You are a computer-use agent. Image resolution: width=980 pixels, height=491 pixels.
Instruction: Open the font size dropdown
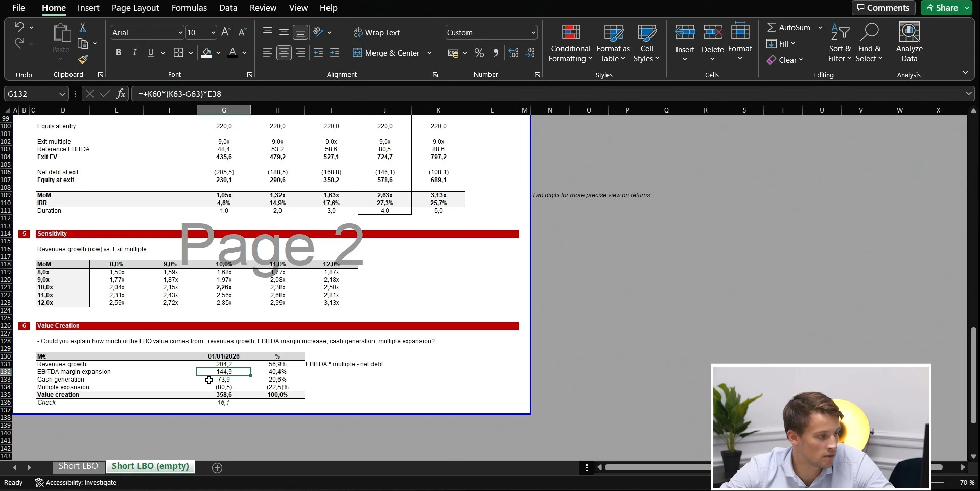tap(213, 33)
